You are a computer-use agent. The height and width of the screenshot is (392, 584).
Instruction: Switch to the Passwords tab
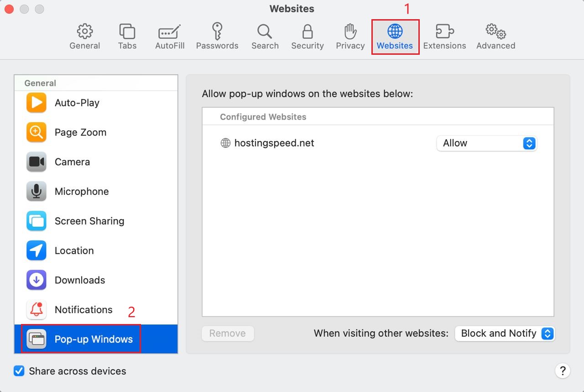(x=217, y=36)
